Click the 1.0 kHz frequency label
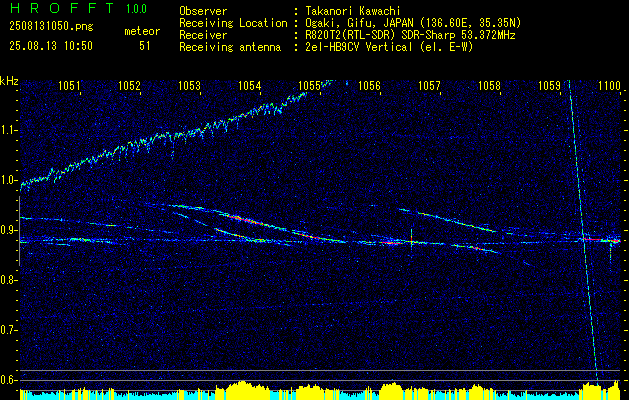The image size is (629, 400). click(x=8, y=180)
